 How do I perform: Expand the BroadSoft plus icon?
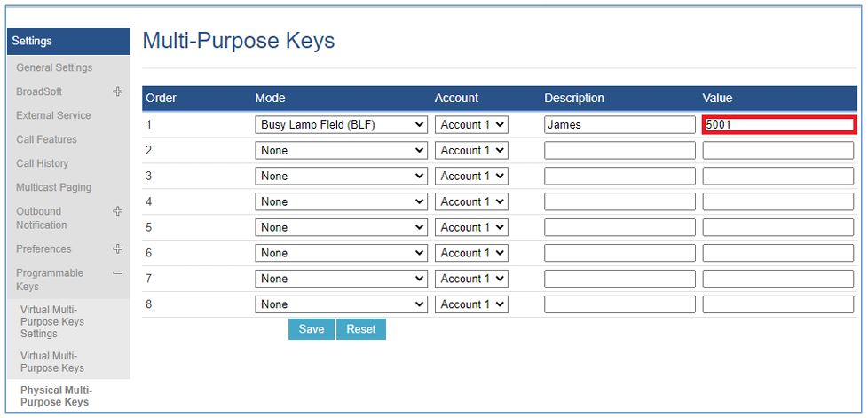click(x=117, y=91)
